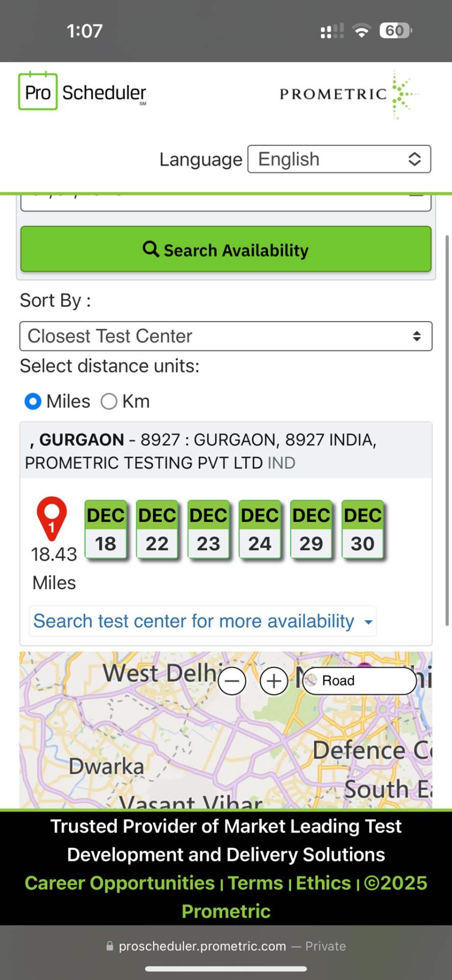Viewport: 452px width, 980px height.
Task: Open Sort By Closest Test Center dropdown
Action: tap(226, 336)
